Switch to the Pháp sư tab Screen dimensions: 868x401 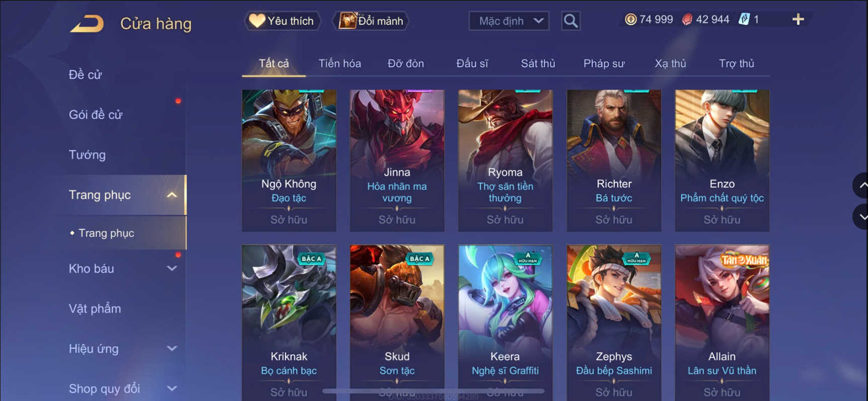pyautogui.click(x=604, y=63)
